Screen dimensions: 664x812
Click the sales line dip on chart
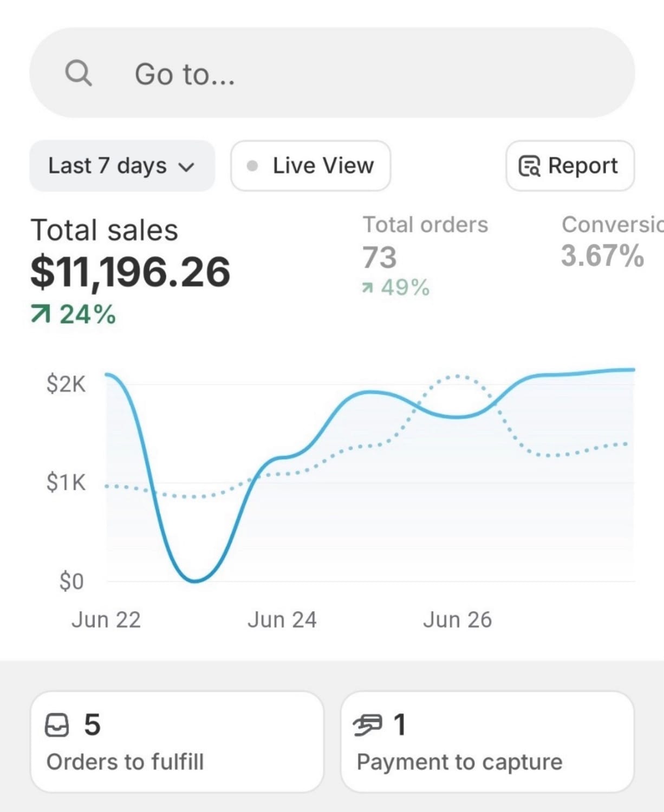pyautogui.click(x=195, y=580)
